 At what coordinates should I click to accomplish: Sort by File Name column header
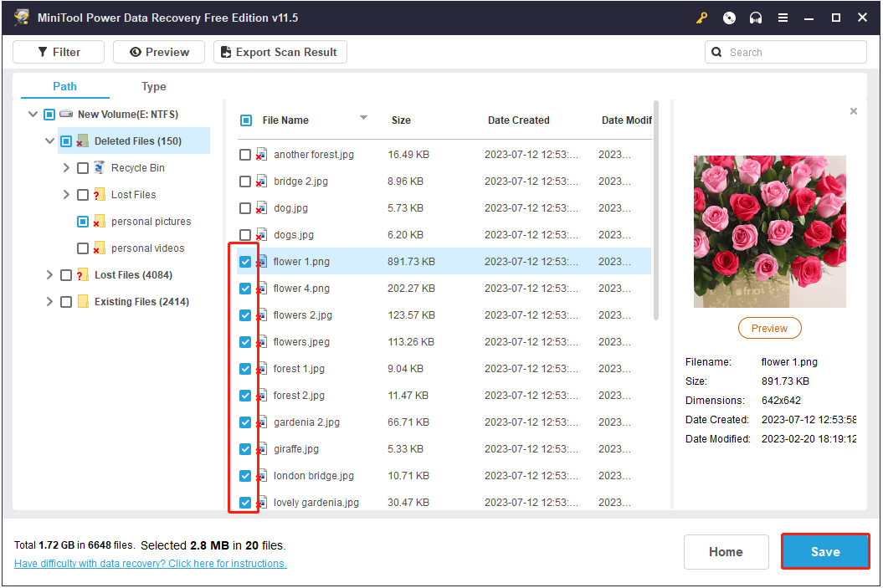click(285, 120)
